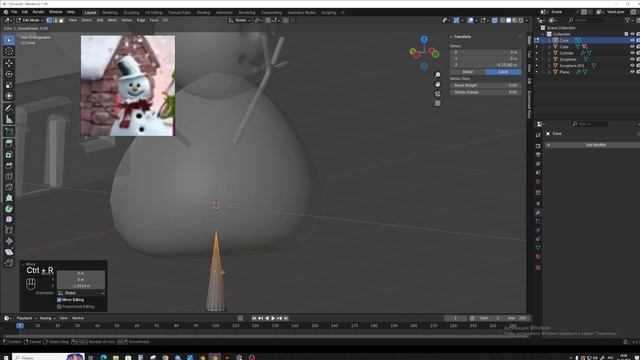The height and width of the screenshot is (360, 640).
Task: Enable face select mode
Action: pyautogui.click(x=61, y=20)
